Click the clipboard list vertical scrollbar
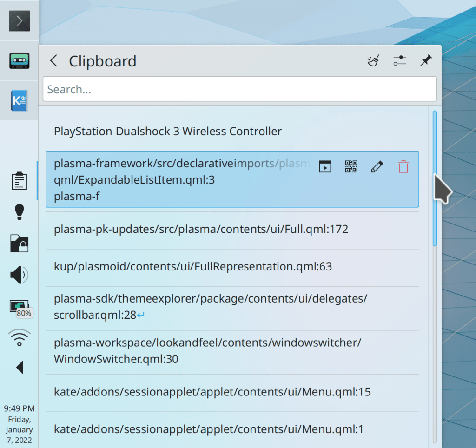 tap(435, 178)
